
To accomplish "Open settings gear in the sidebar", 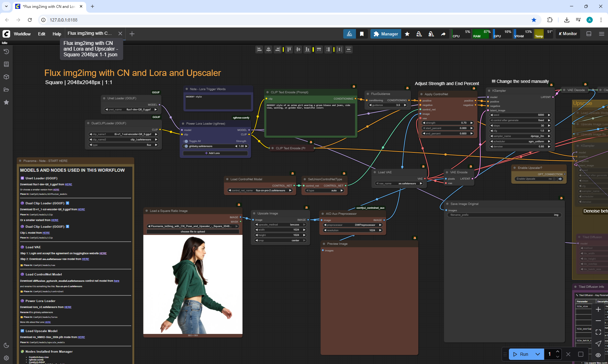I will tap(6, 358).
